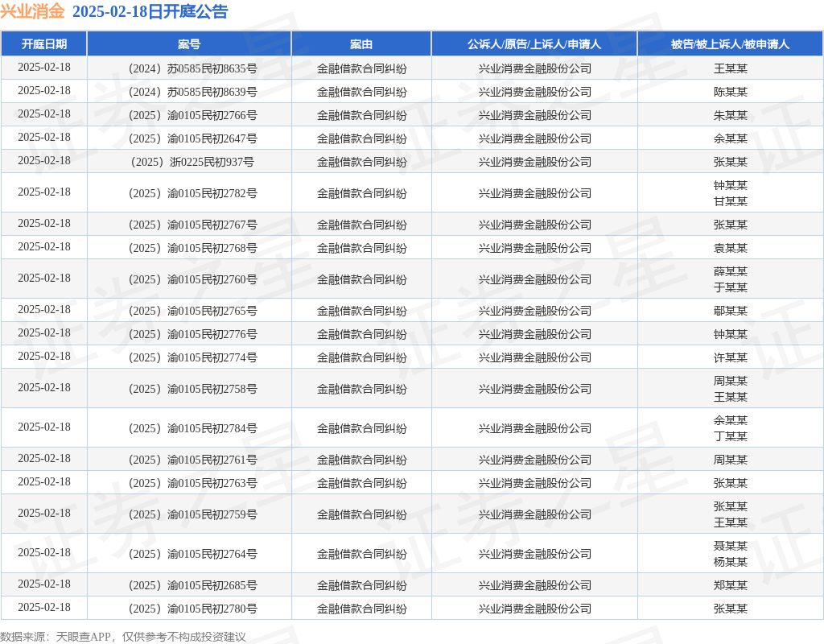This screenshot has height=644, width=824.
Task: Click case number (2025)浙0225民初937号
Action: [x=193, y=162]
